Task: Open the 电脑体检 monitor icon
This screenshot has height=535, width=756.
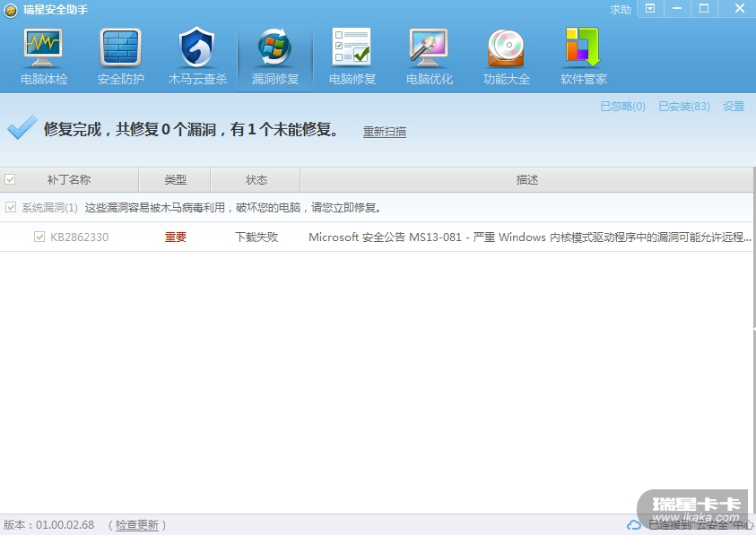Action: (43, 47)
